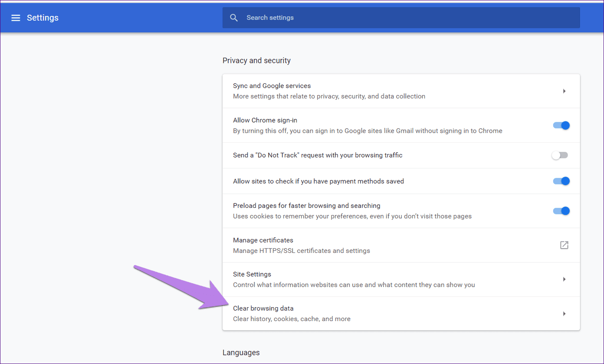Click 'Preload pages for faster browsing' label
Viewport: 604px width, 364px height.
pyautogui.click(x=307, y=206)
